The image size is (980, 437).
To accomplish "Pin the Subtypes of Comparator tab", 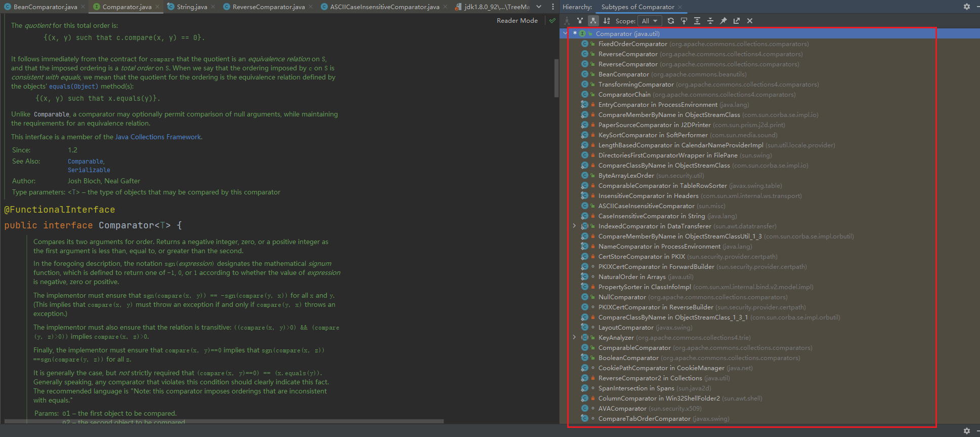I will click(x=723, y=21).
